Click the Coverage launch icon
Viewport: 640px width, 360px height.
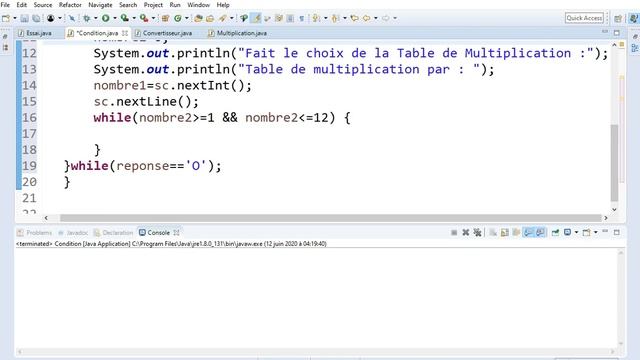pos(124,18)
